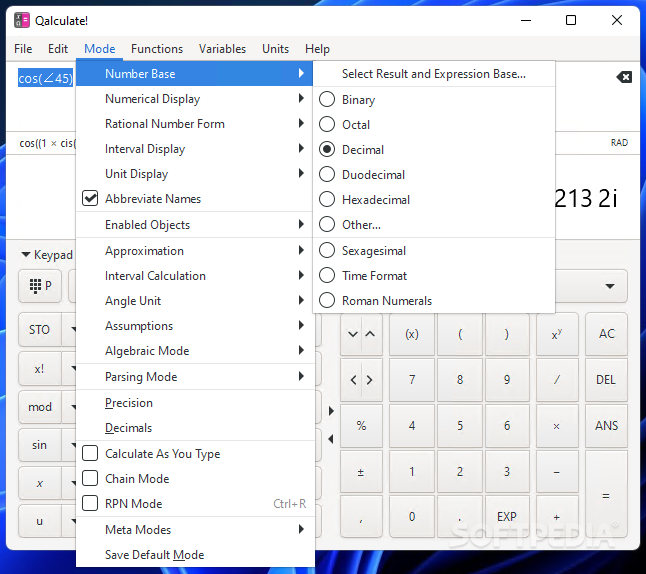Click the cos(∠45) expression input field

(x=46, y=78)
